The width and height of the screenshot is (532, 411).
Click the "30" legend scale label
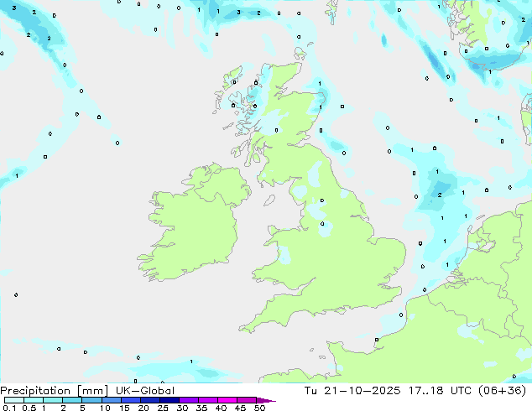coord(182,408)
